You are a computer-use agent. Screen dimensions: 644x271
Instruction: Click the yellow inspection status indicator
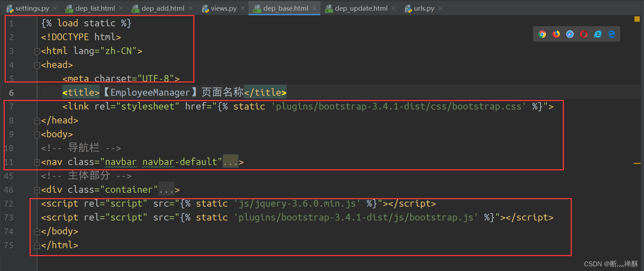coord(637,19)
